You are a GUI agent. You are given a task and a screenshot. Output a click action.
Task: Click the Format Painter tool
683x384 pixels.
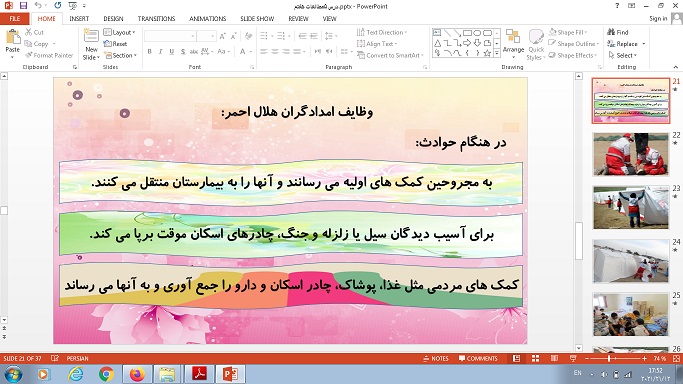(49, 55)
